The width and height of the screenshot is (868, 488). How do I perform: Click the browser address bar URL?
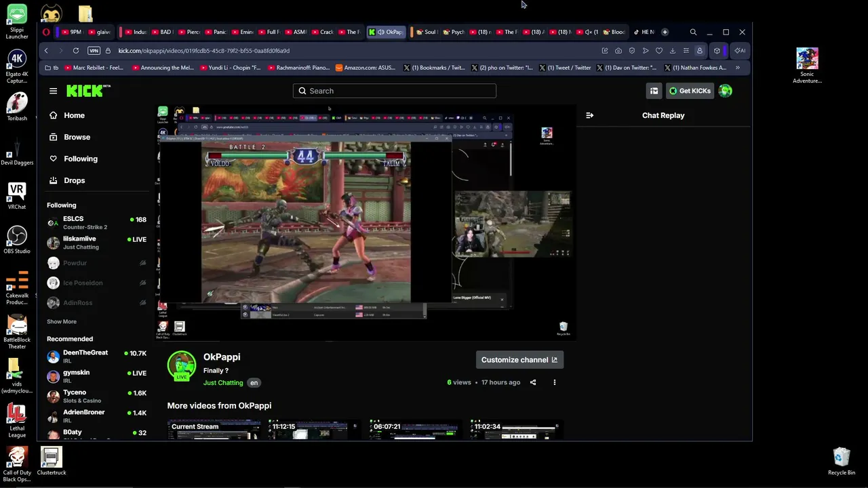point(203,51)
